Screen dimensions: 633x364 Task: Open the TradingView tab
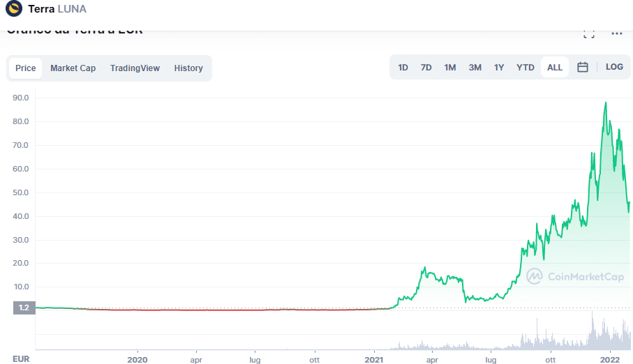tap(135, 68)
